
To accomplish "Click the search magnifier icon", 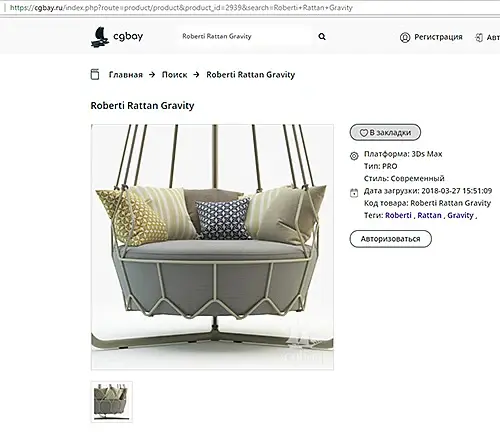I will click(x=322, y=37).
